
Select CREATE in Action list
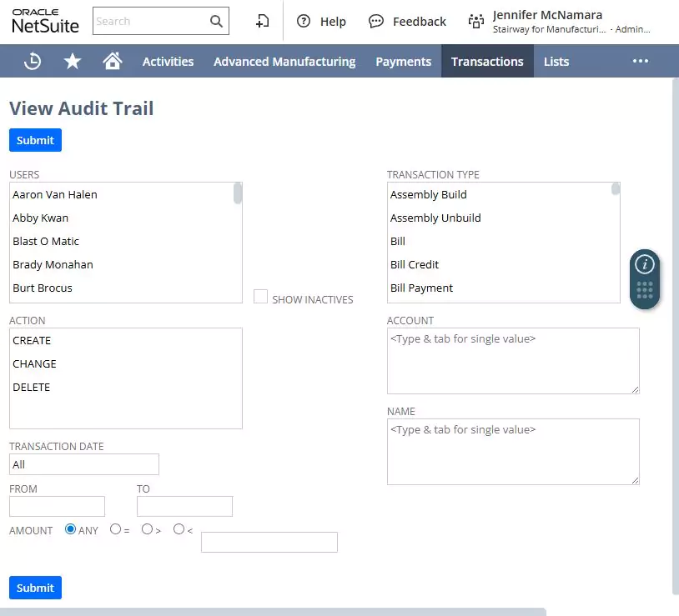pyautogui.click(x=126, y=340)
